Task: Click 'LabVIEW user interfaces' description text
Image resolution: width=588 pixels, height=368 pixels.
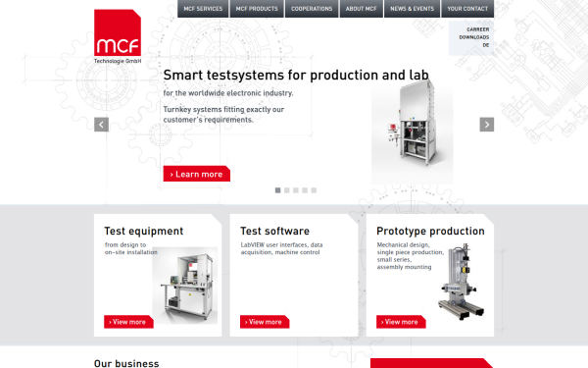Action: (281, 248)
